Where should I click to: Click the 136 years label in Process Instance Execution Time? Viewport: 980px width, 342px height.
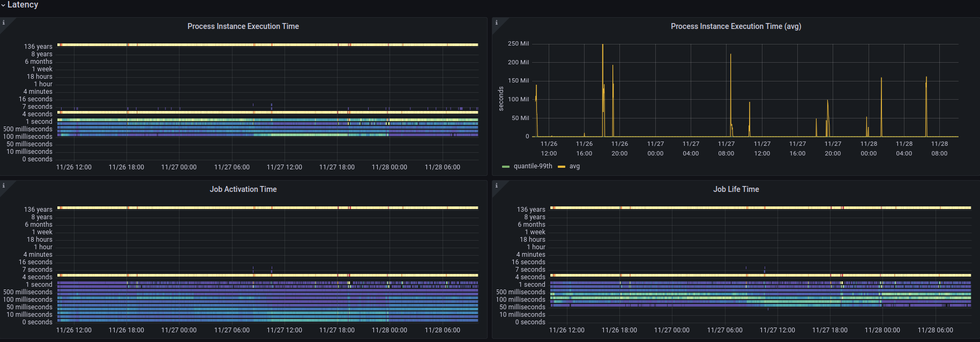click(x=38, y=47)
